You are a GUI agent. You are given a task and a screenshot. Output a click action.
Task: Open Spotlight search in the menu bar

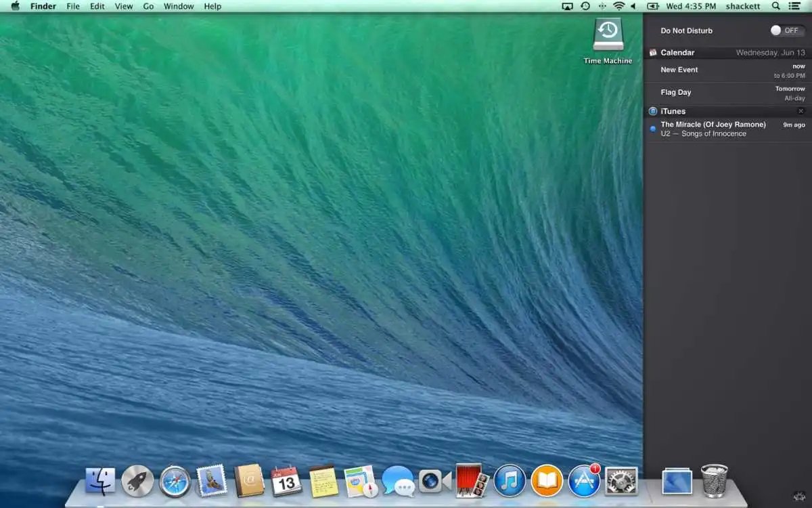775,6
